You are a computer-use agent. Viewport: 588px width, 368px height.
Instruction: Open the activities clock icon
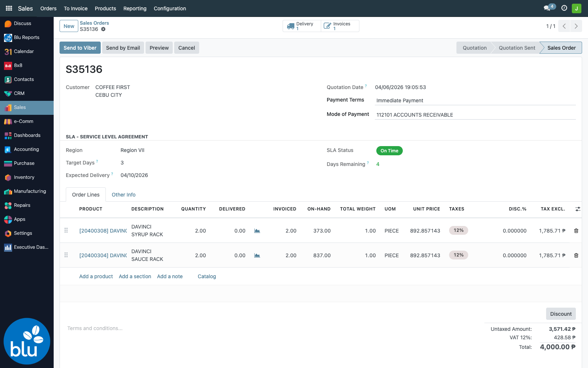[x=564, y=8]
